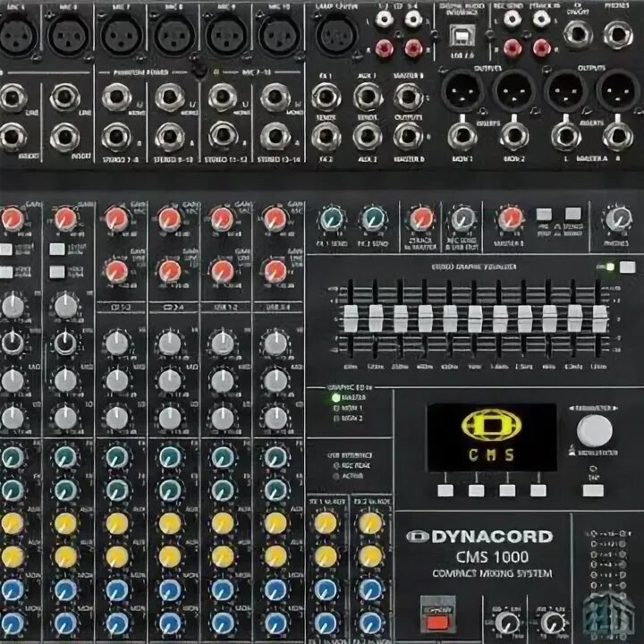Click the MON 1 XLR output socket

tap(462, 90)
